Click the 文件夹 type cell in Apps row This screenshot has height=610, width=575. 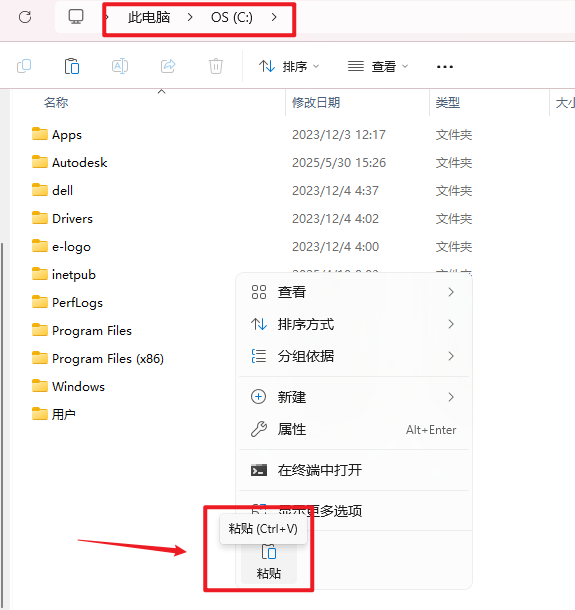click(454, 135)
